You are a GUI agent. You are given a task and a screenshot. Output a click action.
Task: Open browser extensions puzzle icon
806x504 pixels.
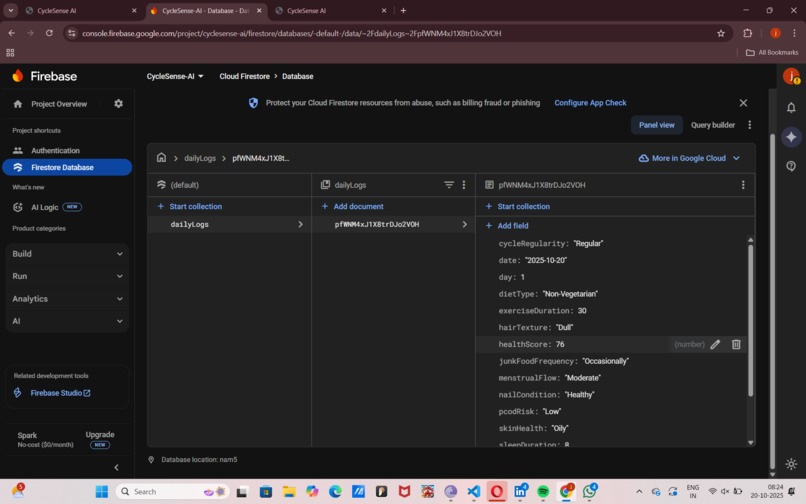point(747,33)
